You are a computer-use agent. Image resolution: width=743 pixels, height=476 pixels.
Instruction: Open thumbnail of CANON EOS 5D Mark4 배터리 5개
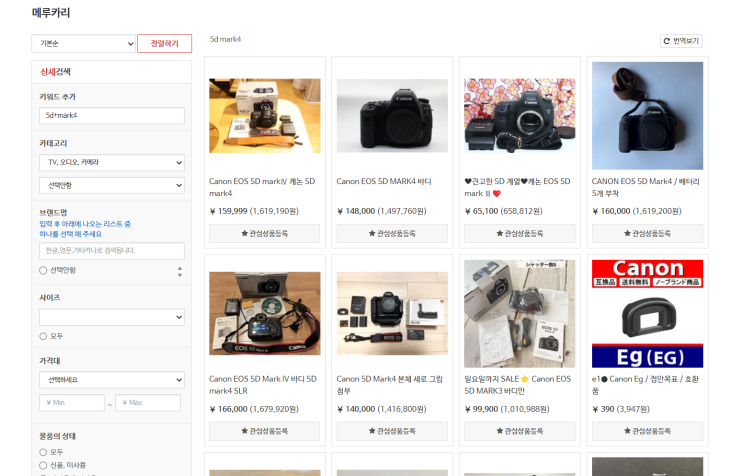647,116
